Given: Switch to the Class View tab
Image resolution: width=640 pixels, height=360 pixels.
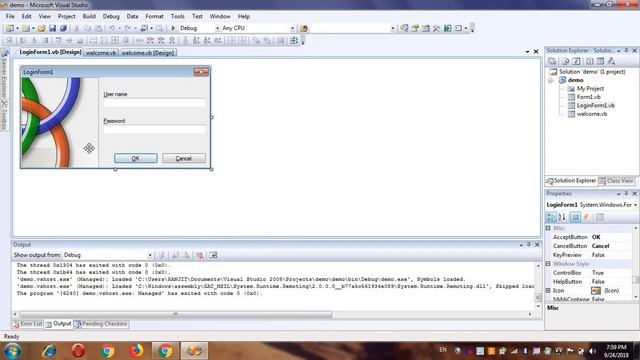Looking at the screenshot, I should pos(616,181).
